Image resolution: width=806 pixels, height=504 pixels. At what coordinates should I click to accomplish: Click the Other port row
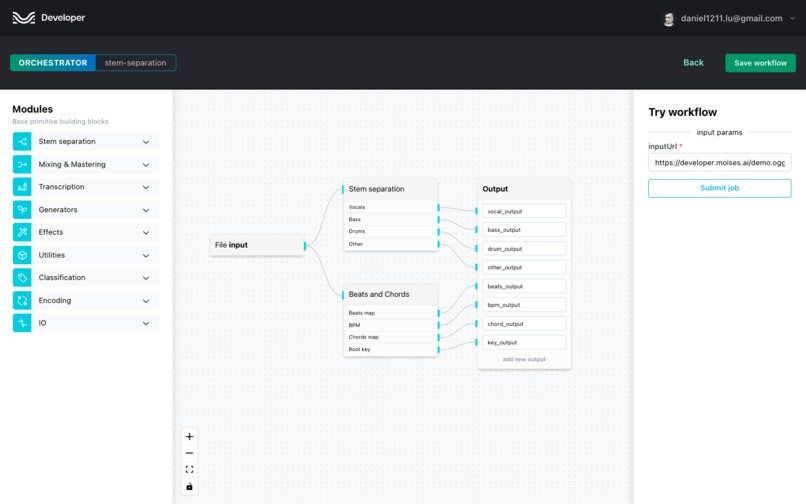point(390,244)
